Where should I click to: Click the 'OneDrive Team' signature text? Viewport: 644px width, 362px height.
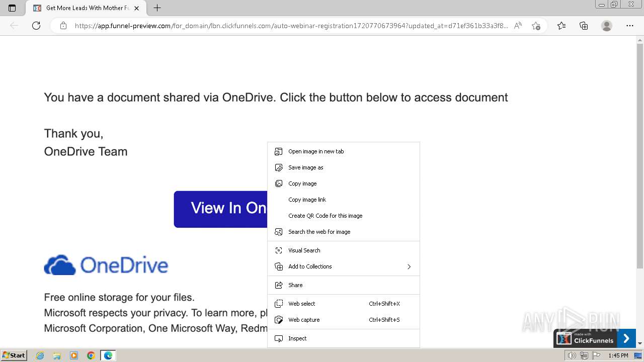pyautogui.click(x=86, y=151)
